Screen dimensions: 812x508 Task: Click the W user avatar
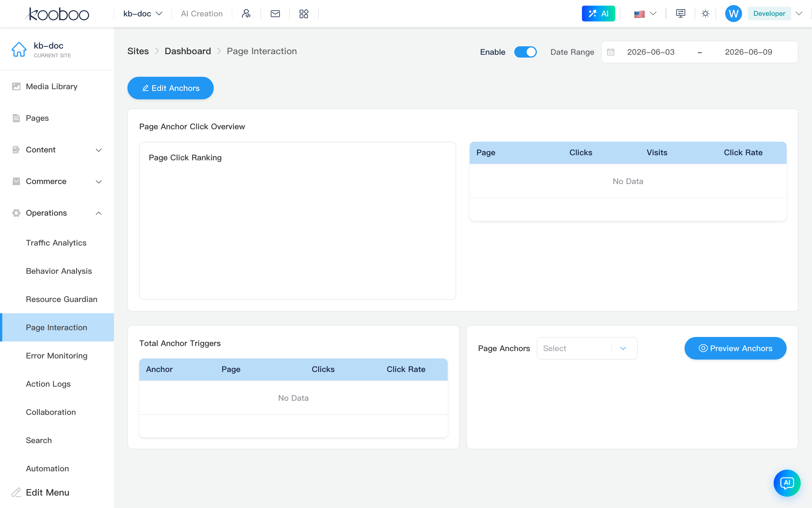point(733,14)
